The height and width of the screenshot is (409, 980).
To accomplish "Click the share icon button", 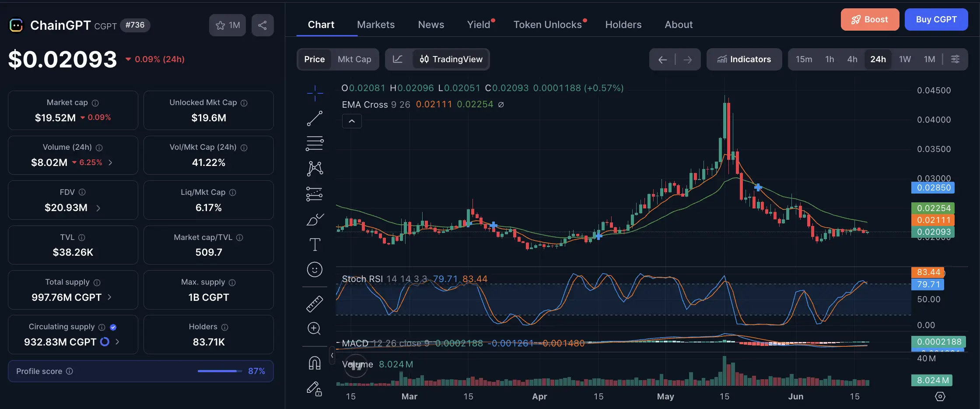I will pos(262,25).
